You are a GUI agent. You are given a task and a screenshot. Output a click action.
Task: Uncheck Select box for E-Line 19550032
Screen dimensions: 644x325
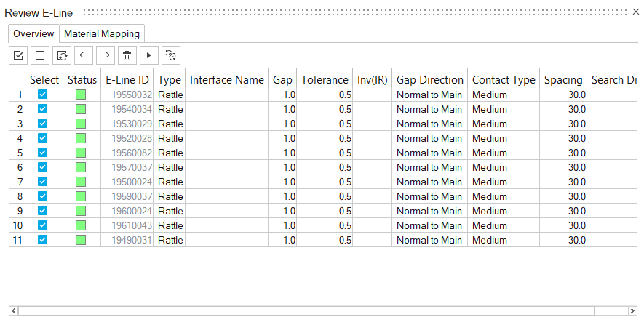point(43,95)
